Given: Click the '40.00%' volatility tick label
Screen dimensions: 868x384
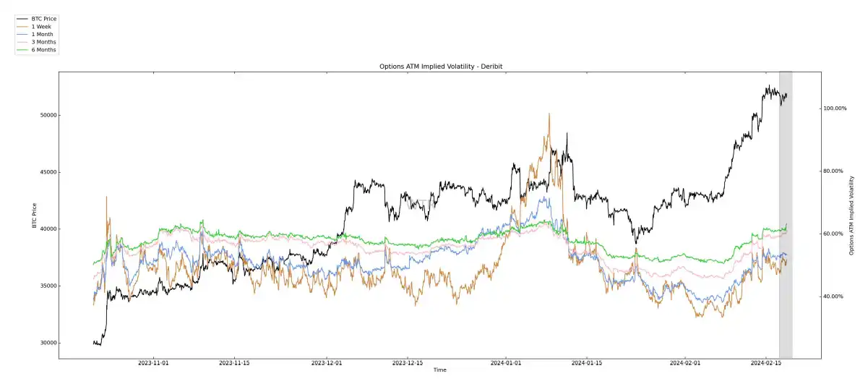Looking at the screenshot, I should (834, 296).
